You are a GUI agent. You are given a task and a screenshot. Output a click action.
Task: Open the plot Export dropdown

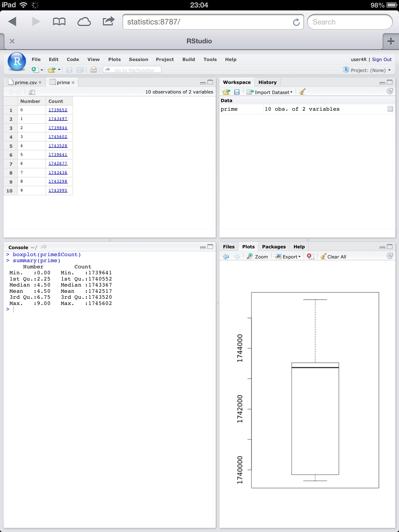(x=288, y=257)
